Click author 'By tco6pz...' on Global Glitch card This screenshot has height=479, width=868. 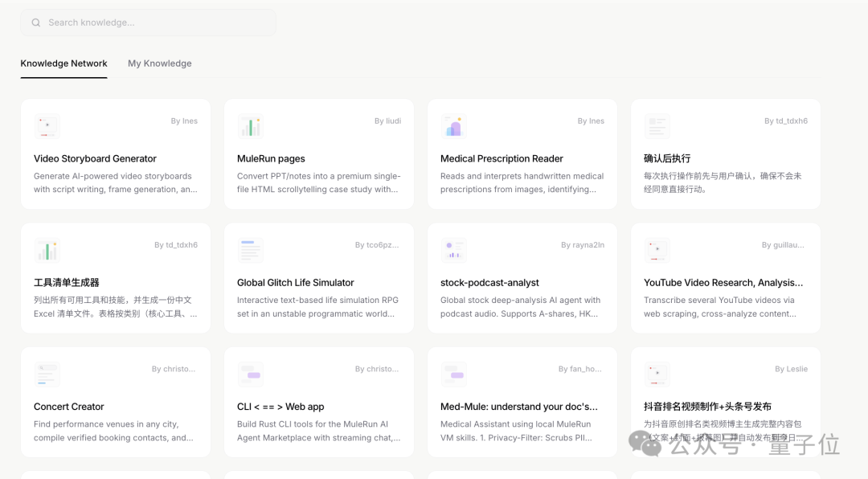(376, 245)
